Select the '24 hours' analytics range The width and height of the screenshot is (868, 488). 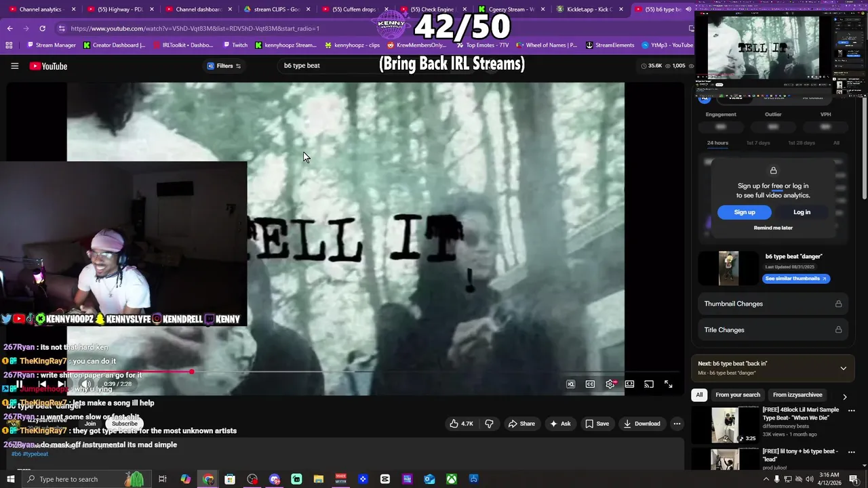[717, 143]
